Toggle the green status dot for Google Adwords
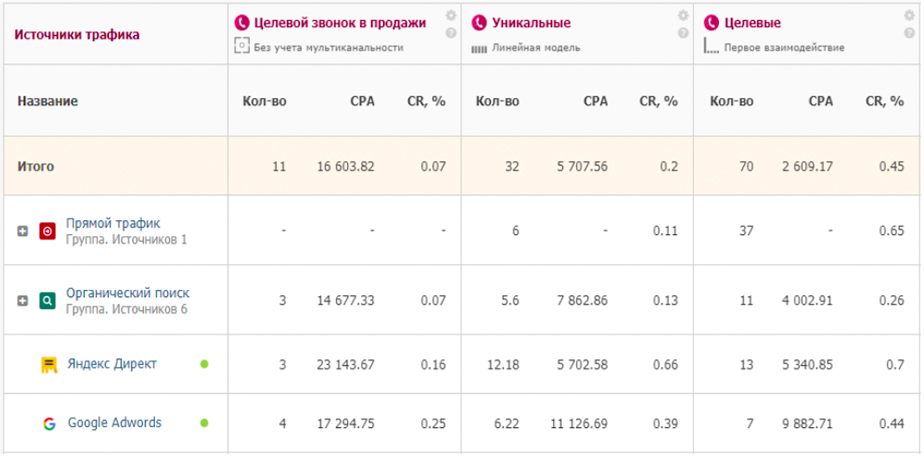This screenshot has width=924, height=457. [x=204, y=423]
